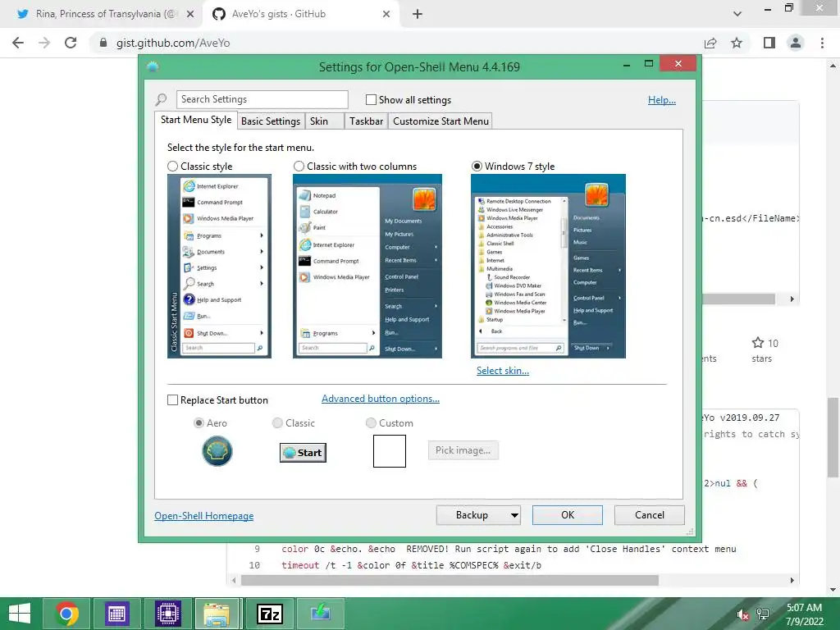
Task: Click the site lock icon in address bar
Action: click(x=103, y=43)
